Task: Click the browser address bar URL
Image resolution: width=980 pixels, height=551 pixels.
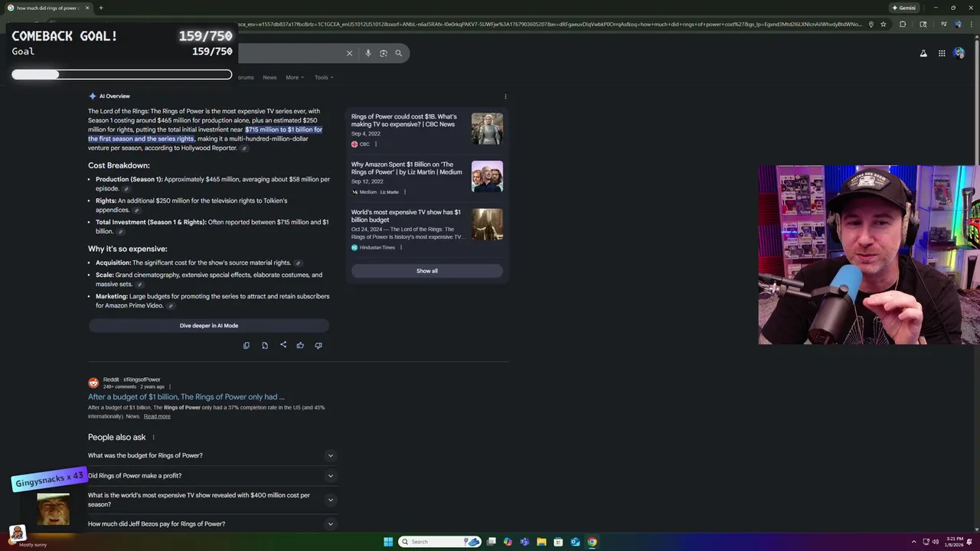Action: pyautogui.click(x=547, y=24)
